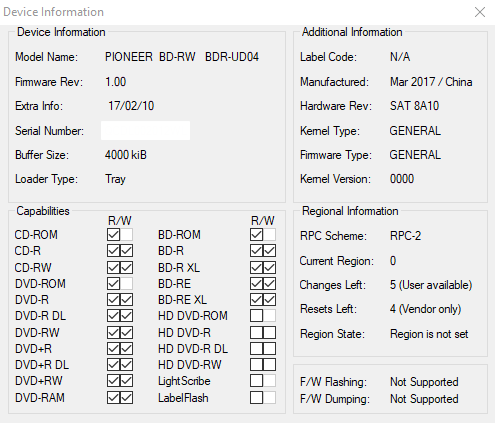Click the loader type value 'Tray'
The width and height of the screenshot is (495, 423).
point(115,179)
